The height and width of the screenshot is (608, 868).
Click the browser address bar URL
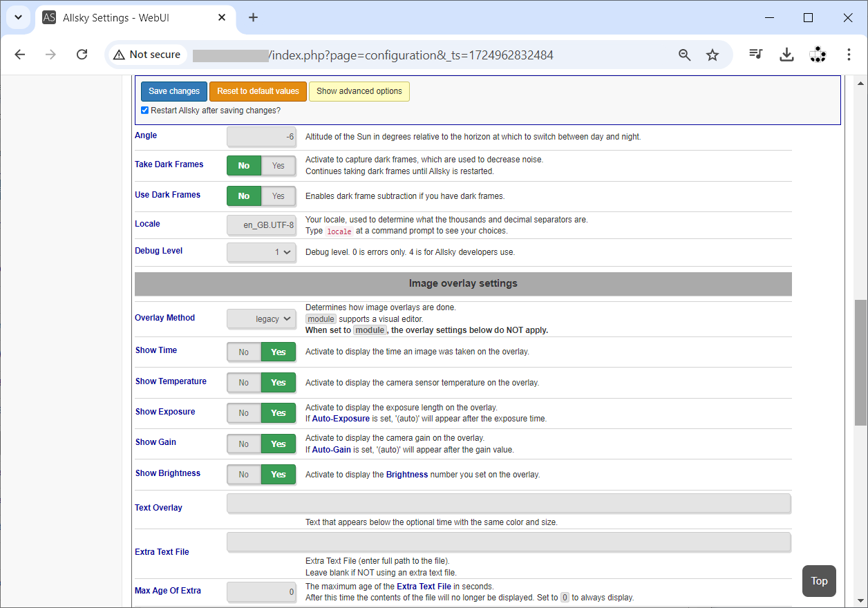373,55
